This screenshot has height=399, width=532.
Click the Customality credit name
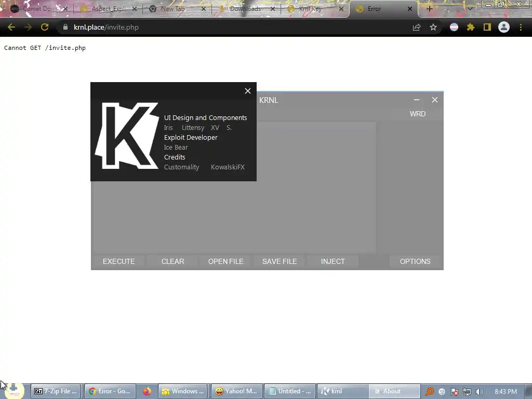click(x=181, y=167)
